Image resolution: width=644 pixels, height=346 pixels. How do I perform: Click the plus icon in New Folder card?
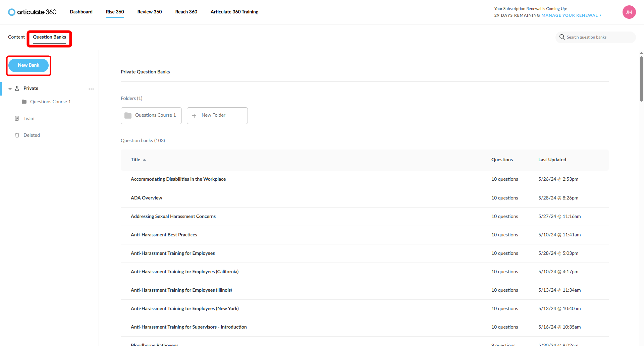click(x=194, y=116)
